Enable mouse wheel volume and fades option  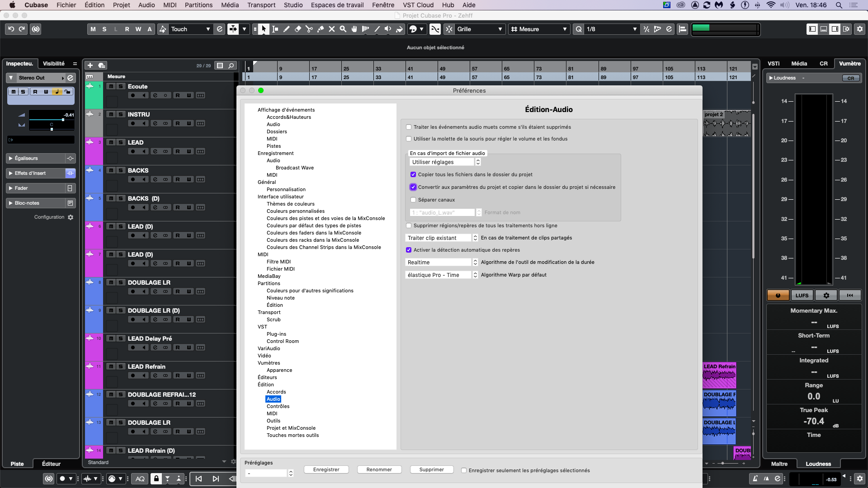[409, 139]
